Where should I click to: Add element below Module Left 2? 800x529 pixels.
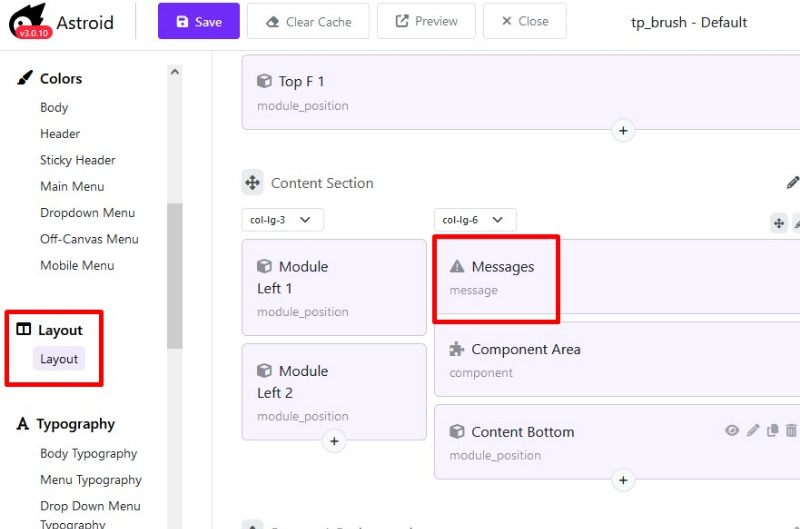pyautogui.click(x=334, y=441)
